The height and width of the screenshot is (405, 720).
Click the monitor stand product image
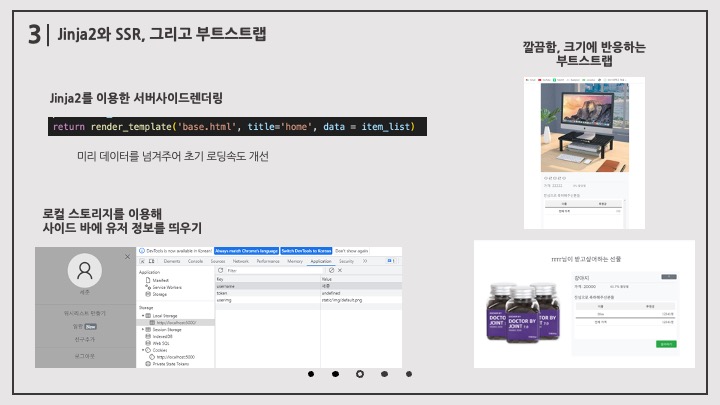click(585, 127)
